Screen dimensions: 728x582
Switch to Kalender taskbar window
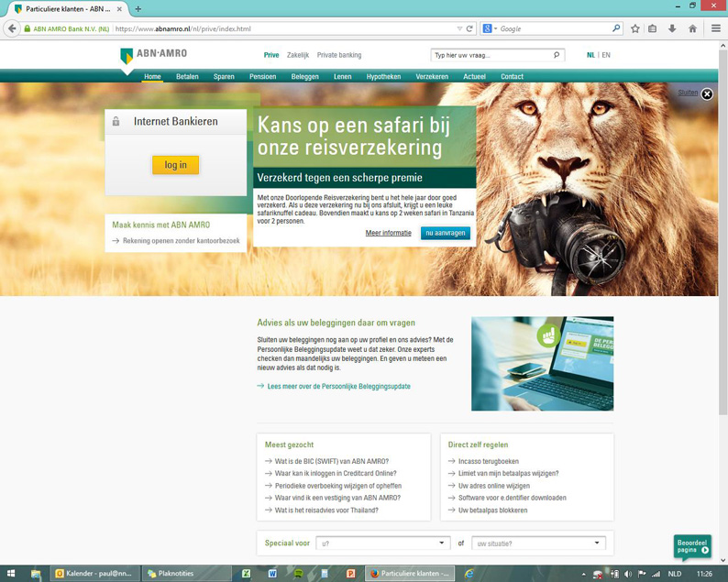pyautogui.click(x=94, y=574)
